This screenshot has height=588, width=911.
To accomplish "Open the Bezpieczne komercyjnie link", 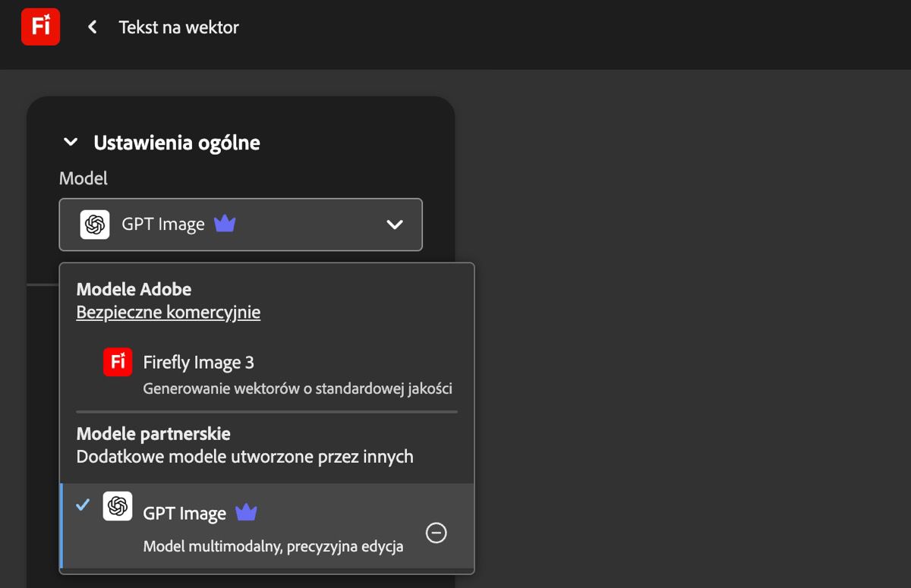I will 169,312.
